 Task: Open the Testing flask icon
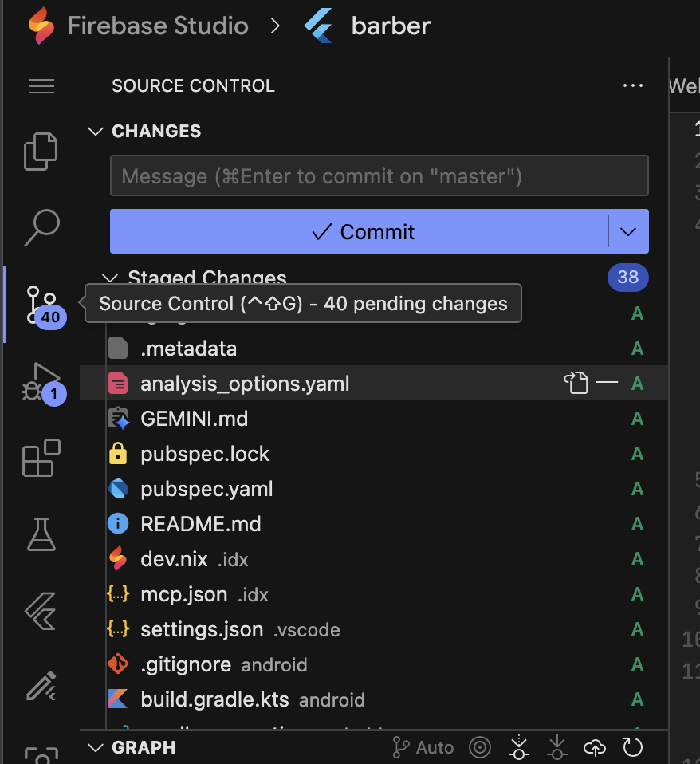point(41,534)
